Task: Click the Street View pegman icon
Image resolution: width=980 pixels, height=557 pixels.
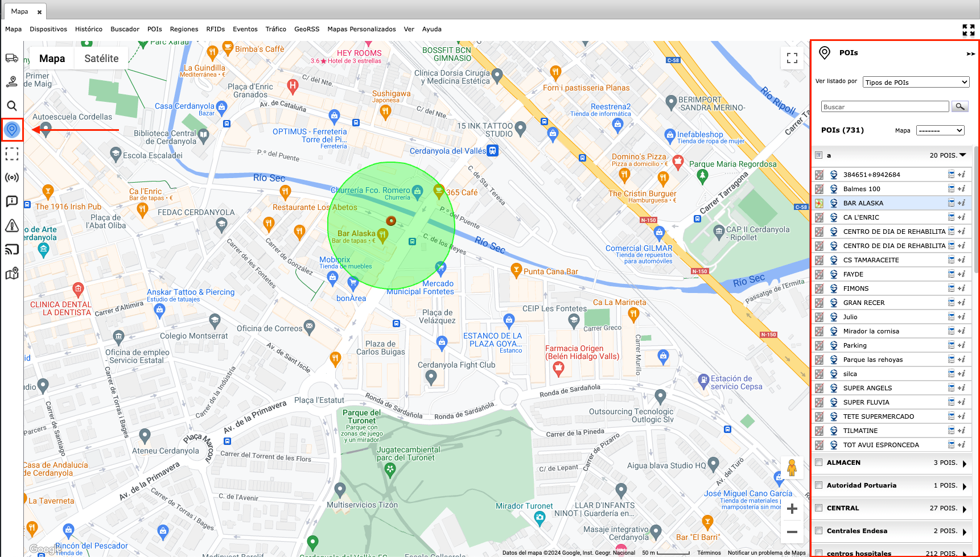Action: (792, 468)
